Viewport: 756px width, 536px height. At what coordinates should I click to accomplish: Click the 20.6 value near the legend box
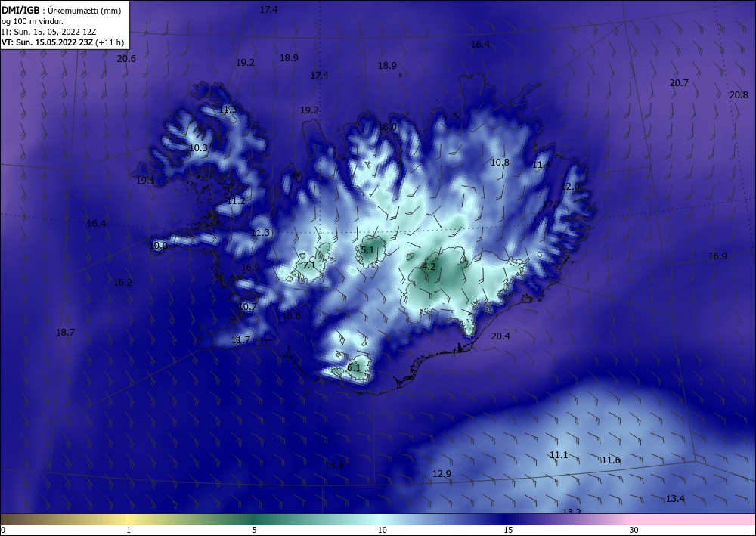[126, 59]
